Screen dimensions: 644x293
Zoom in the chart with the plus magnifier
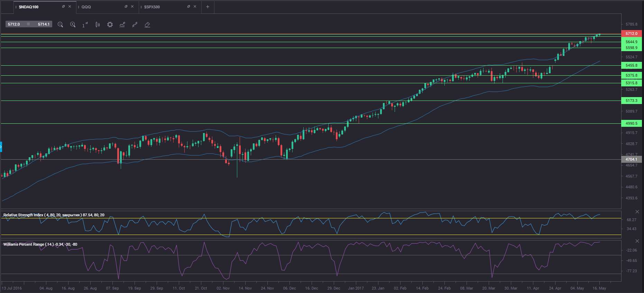73,25
